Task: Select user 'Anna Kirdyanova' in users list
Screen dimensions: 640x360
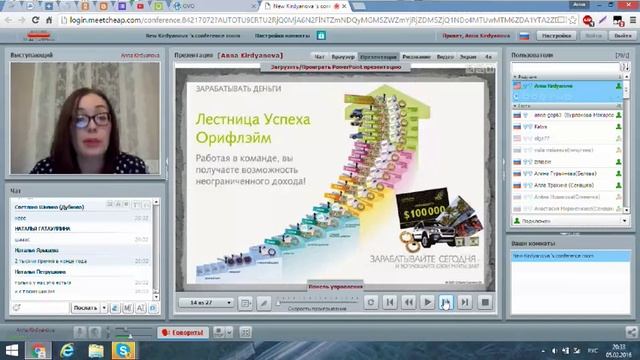Action: 567,86
